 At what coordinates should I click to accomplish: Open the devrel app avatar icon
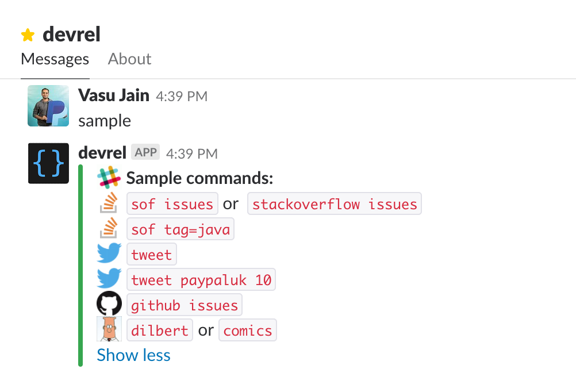[48, 163]
